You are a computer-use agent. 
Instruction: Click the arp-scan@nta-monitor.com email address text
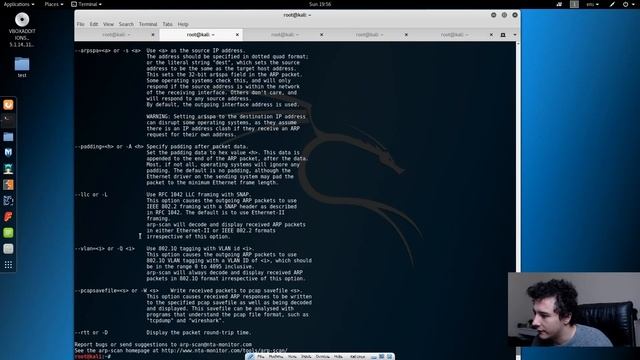point(216,344)
